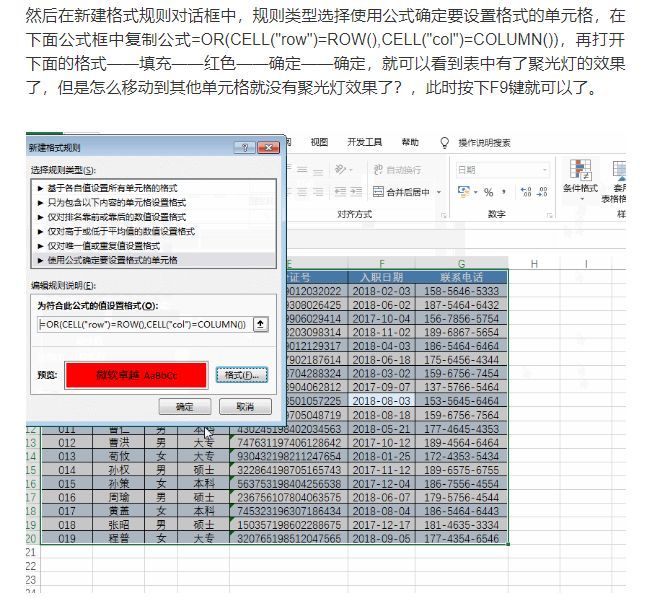Click the 联系电话 header cell

(x=461, y=277)
